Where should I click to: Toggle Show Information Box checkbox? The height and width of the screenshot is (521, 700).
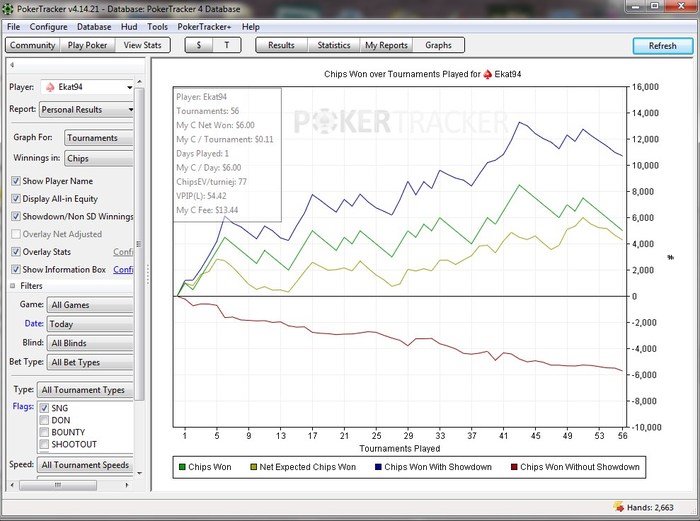pyautogui.click(x=16, y=269)
